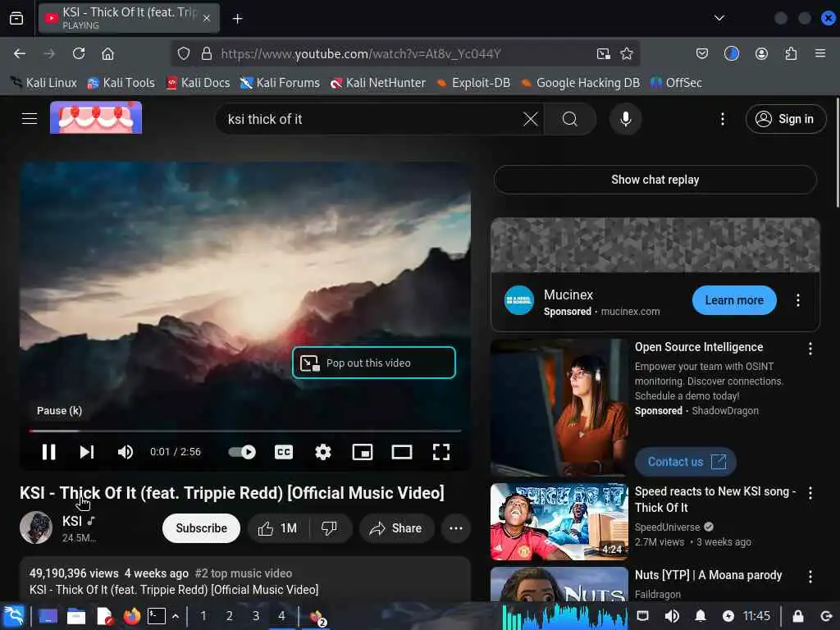The height and width of the screenshot is (630, 840).
Task: Clear the search box text
Action: pos(531,119)
